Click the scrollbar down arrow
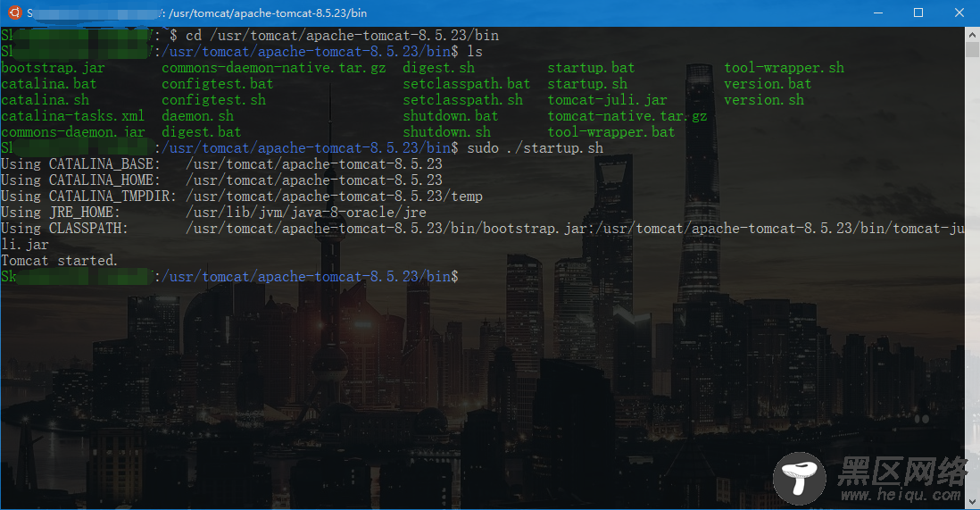 973,501
